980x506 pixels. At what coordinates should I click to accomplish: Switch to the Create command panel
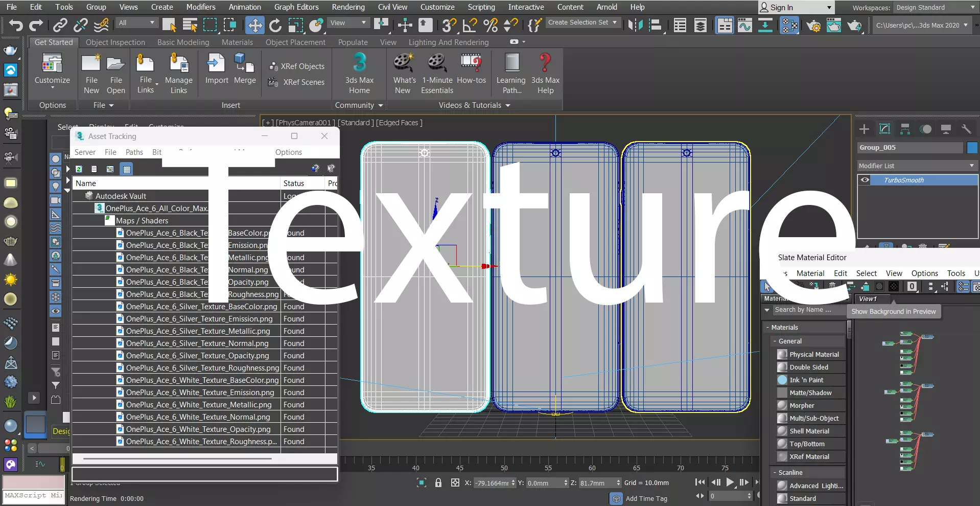(x=864, y=129)
